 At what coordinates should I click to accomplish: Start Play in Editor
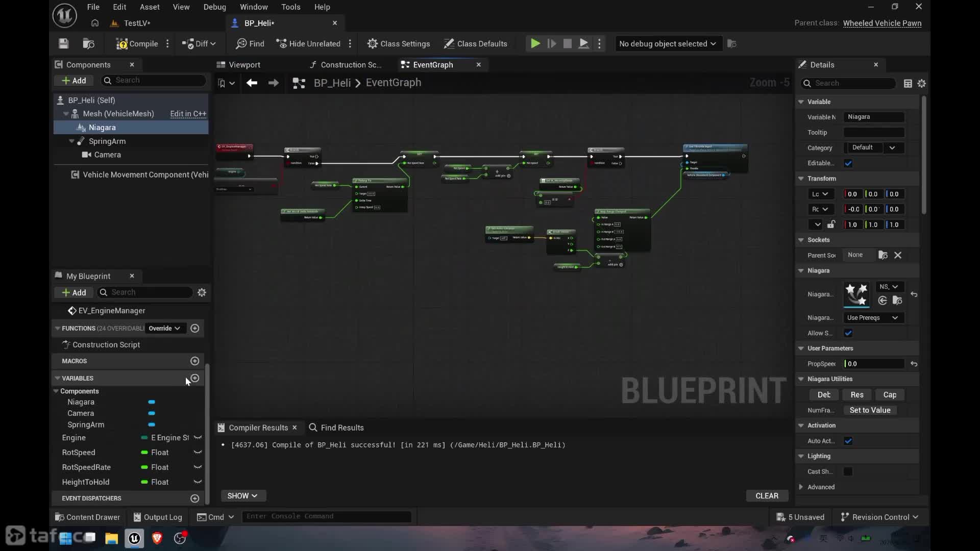pyautogui.click(x=535, y=44)
